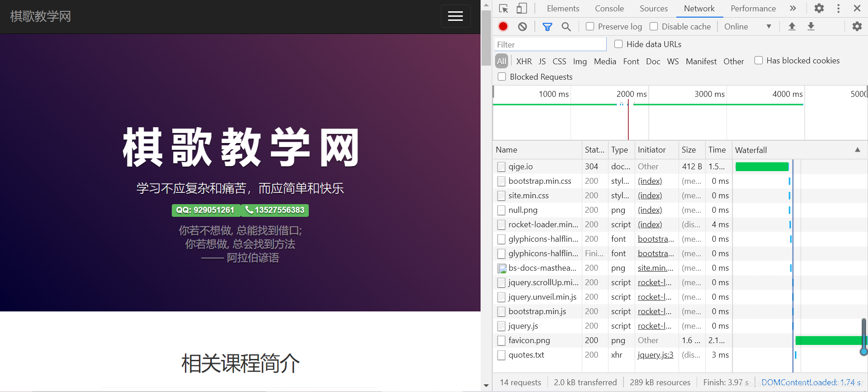Click the QQ: 929051261 badge
The image size is (868, 392).
tap(205, 210)
